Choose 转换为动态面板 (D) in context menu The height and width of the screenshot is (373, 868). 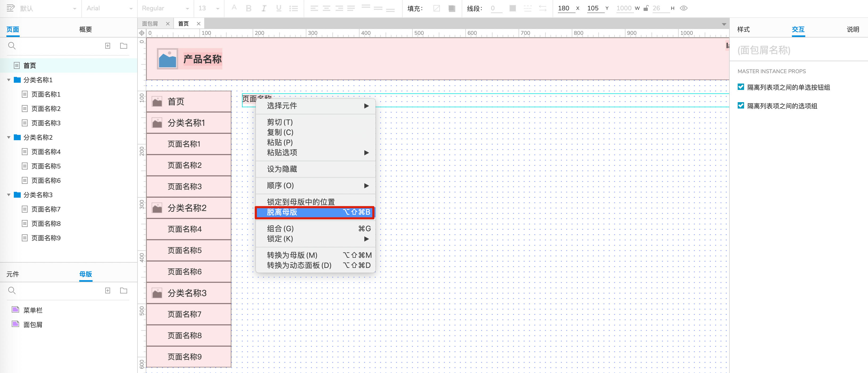coord(315,266)
